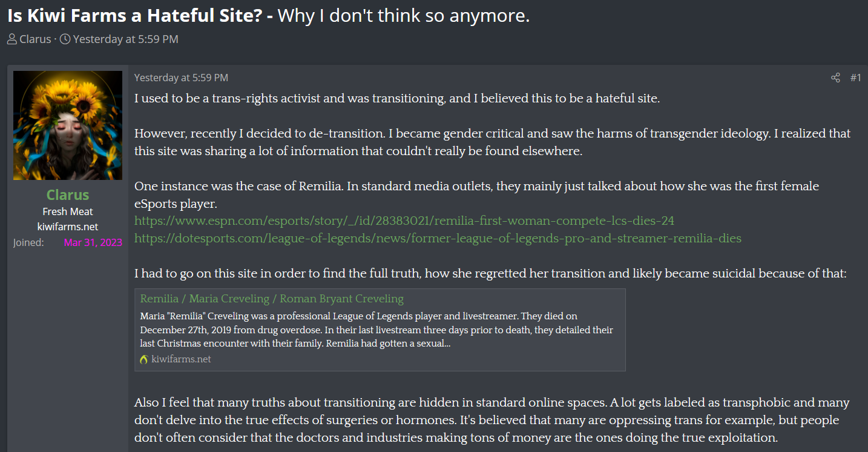Click the link preview description text
868x452 pixels.
click(376, 330)
